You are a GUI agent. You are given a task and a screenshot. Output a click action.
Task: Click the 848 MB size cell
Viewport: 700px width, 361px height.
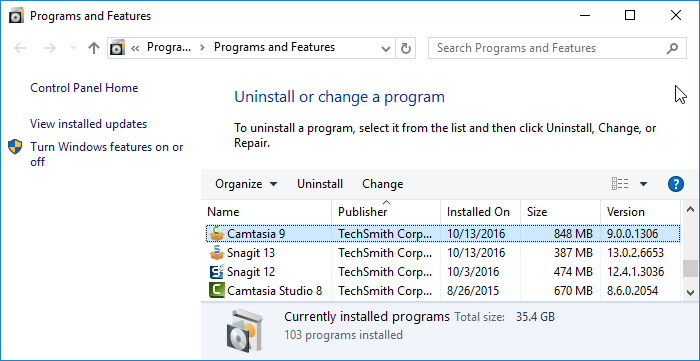573,234
